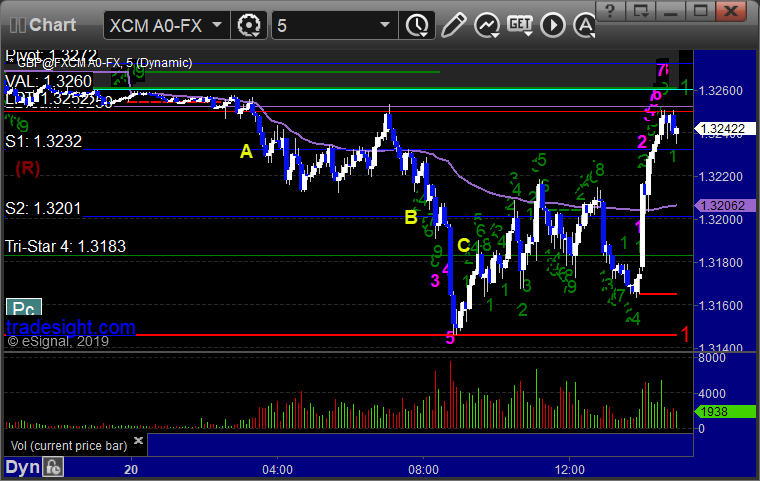Click the yellow wave label A

[246, 152]
